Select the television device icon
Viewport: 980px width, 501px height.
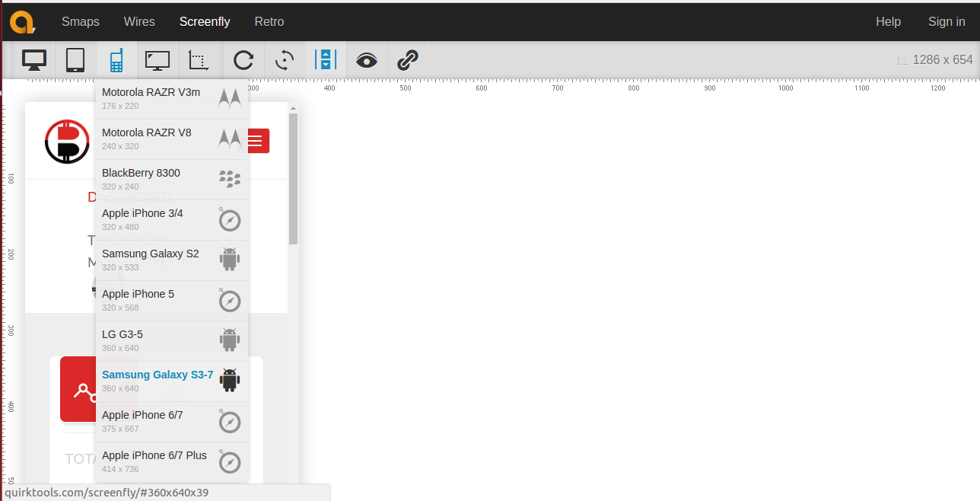(157, 60)
